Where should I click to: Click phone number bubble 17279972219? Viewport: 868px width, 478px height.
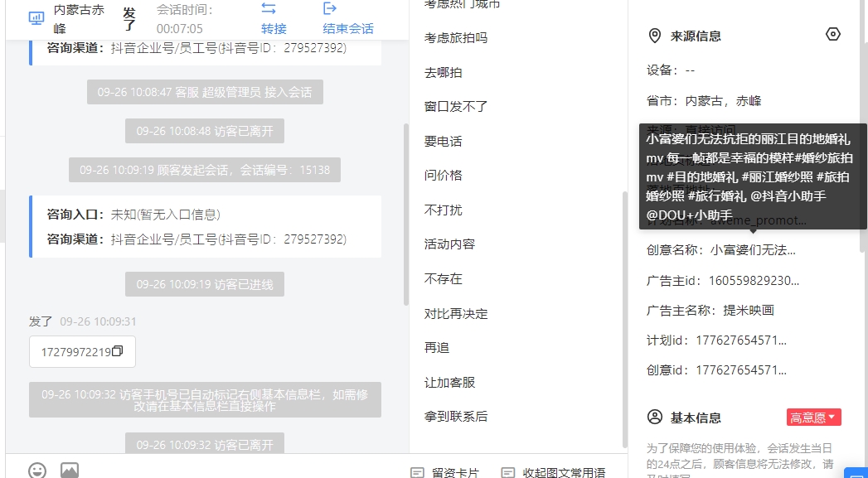coord(82,352)
